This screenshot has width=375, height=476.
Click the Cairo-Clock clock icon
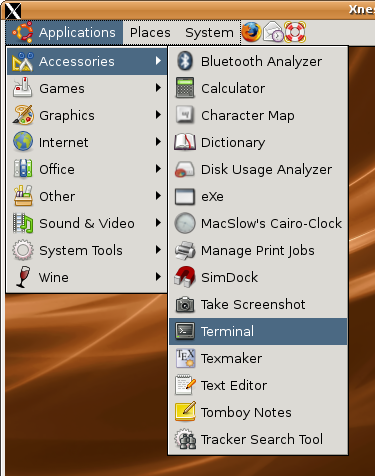[185, 223]
